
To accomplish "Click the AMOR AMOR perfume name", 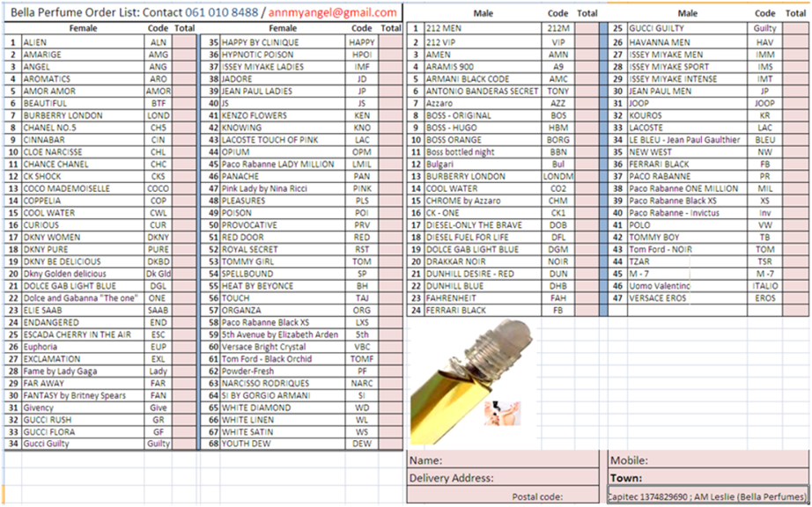I will 49,91.
